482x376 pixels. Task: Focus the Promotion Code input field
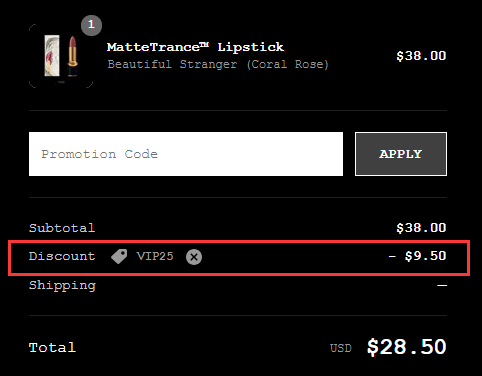186,154
